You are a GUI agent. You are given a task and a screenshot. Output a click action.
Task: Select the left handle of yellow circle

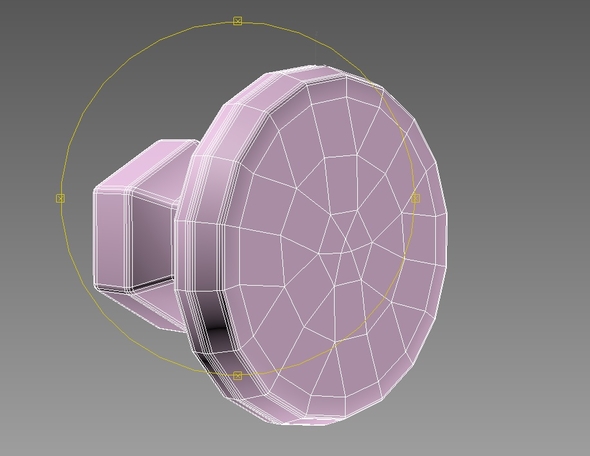60,198
